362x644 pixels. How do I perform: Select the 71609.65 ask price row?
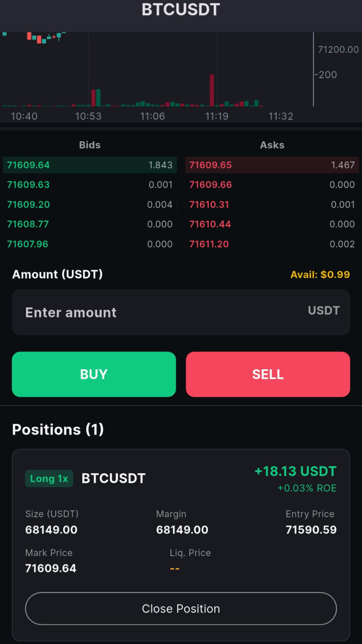[272, 165]
